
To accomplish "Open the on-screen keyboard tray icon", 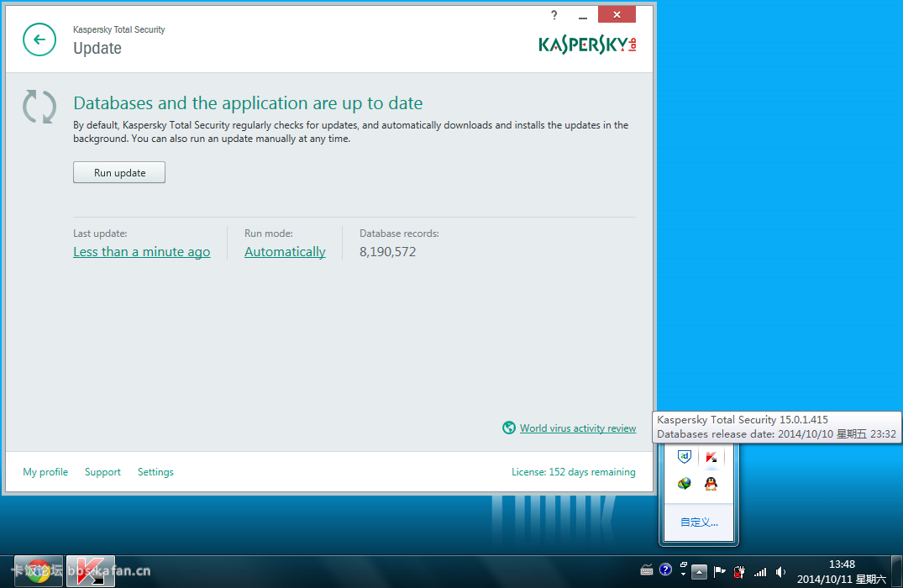I will [x=647, y=570].
